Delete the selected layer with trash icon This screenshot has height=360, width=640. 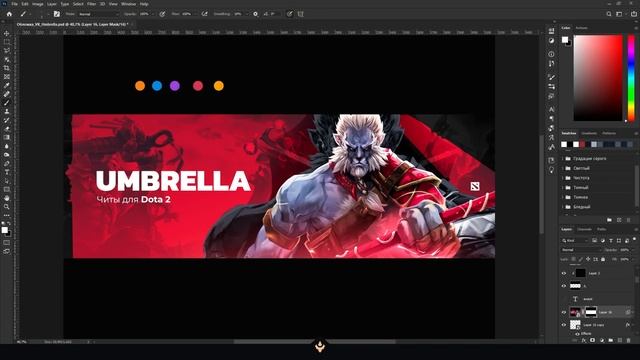[x=629, y=340]
